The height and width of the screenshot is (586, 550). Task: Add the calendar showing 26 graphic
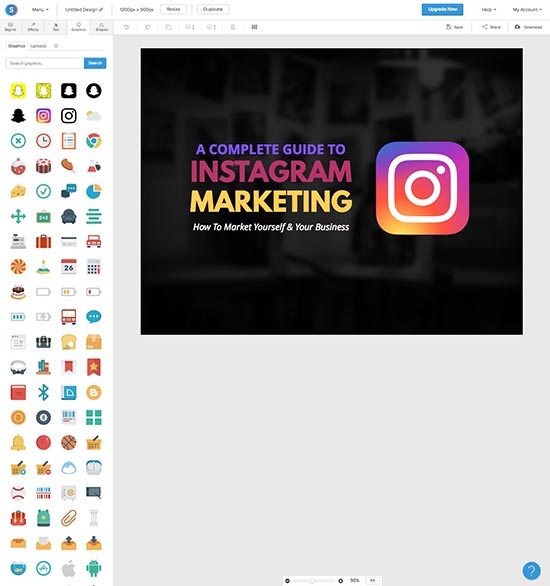69,266
